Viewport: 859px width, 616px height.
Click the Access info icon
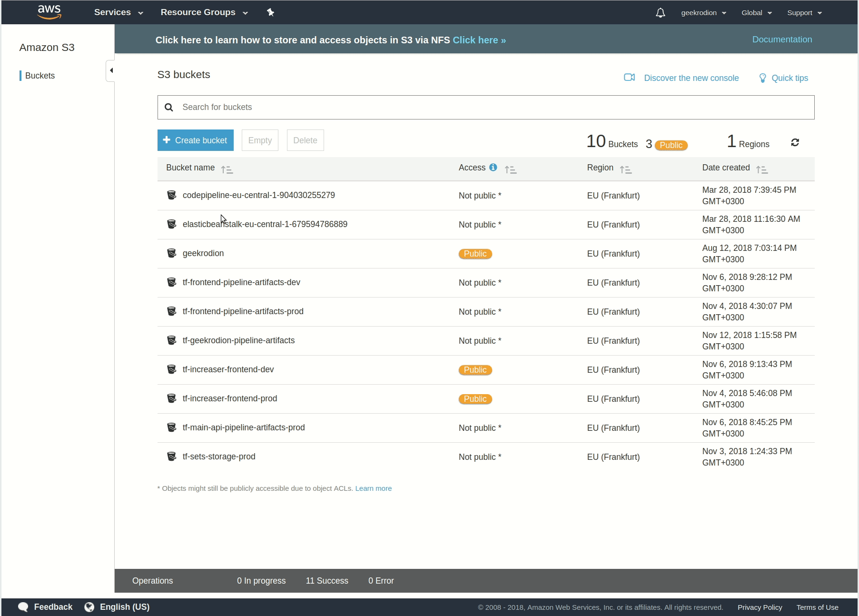(493, 167)
